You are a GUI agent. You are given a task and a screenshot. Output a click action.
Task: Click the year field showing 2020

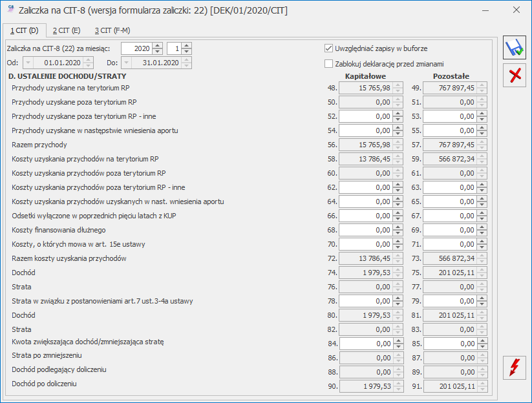tap(137, 48)
